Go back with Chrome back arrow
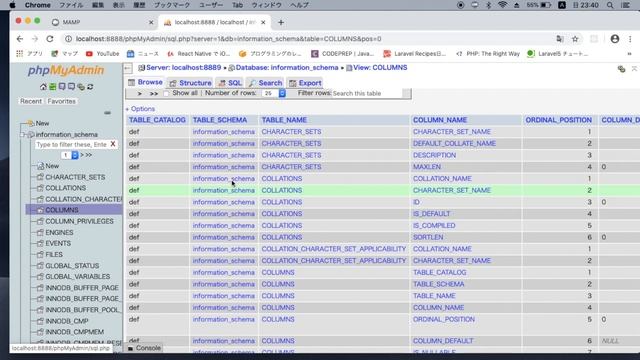The width and height of the screenshot is (640, 360). (x=20, y=39)
